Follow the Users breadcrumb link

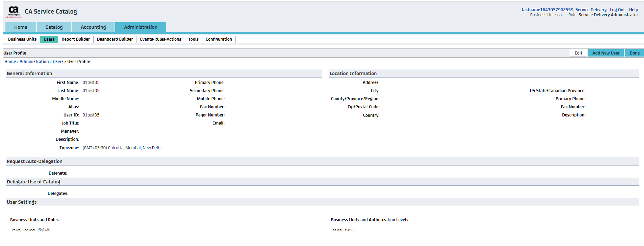58,61
